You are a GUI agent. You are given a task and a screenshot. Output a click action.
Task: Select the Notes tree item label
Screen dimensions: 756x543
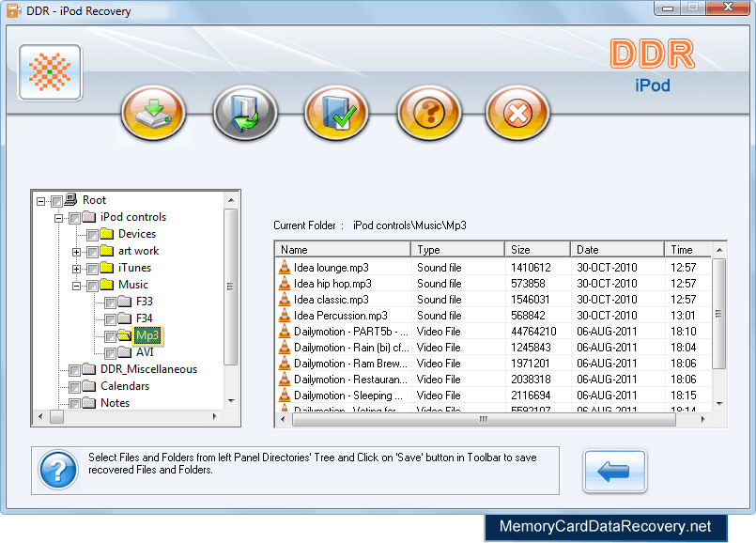coord(115,403)
